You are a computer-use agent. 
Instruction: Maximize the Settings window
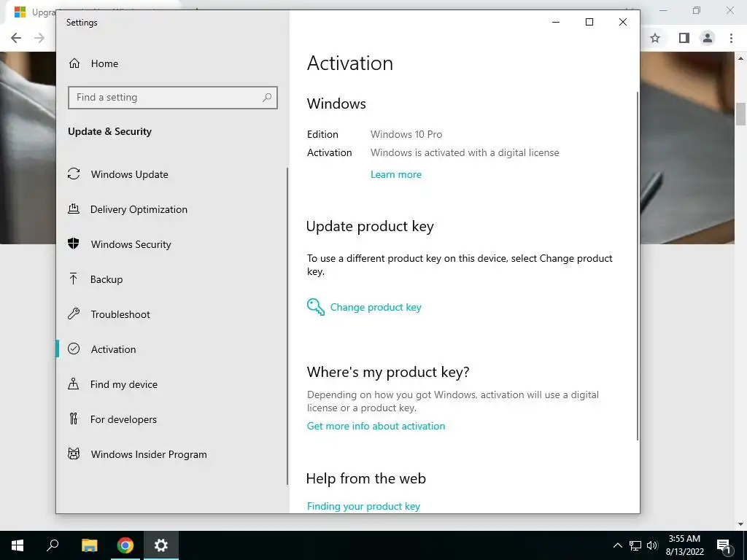tap(589, 22)
